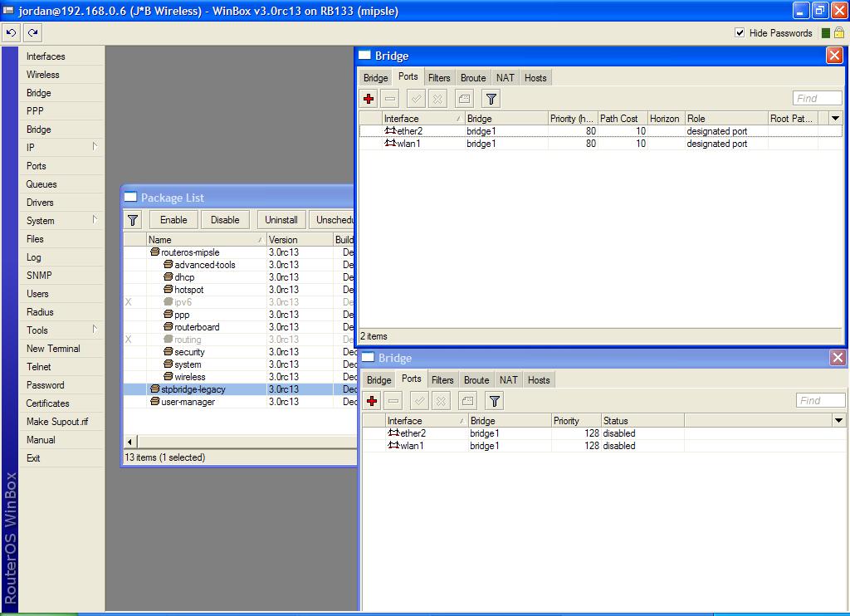Sort by Path Cost column header
Image resolution: width=850 pixels, height=616 pixels.
[623, 118]
